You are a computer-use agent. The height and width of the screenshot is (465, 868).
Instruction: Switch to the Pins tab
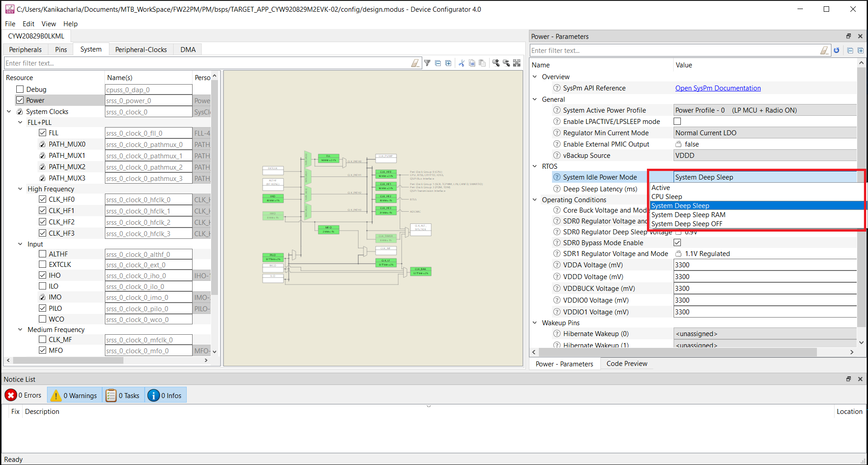61,49
